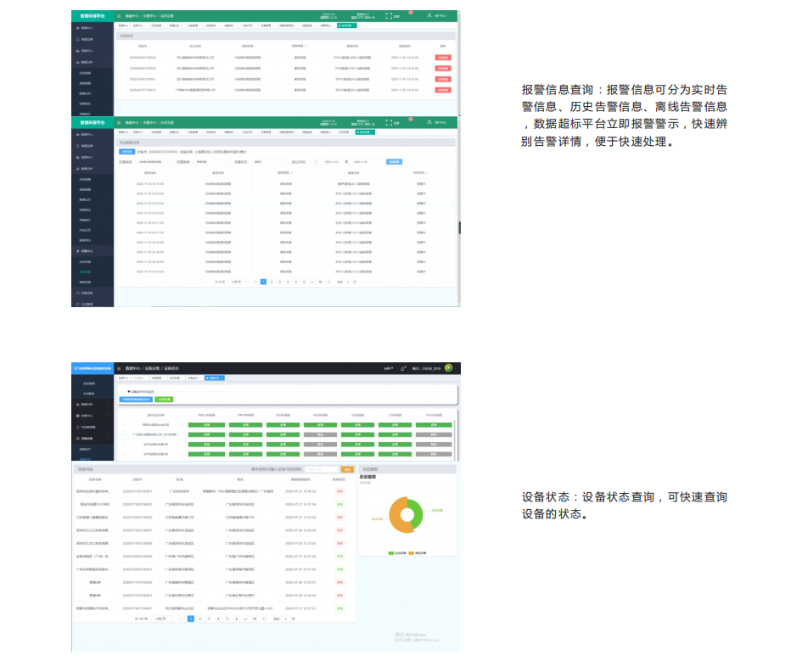Viewport: 802px width, 672px height.
Task: Click bell notification icon on 设备状态 page
Action: 402,368
